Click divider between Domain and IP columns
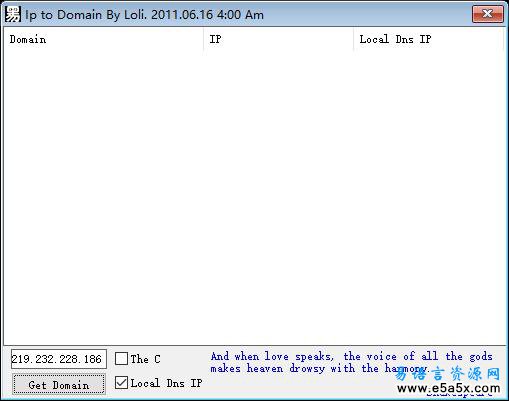This screenshot has width=509, height=401. point(203,39)
